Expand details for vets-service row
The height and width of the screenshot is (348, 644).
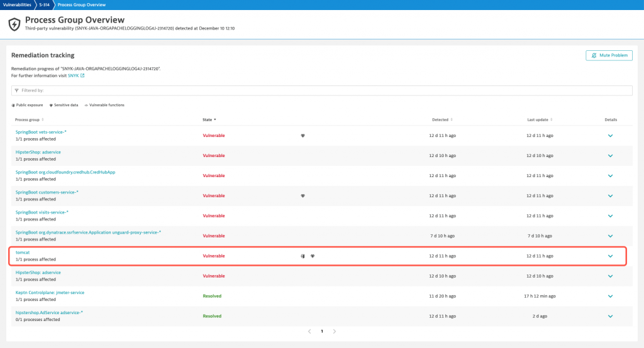(x=610, y=136)
